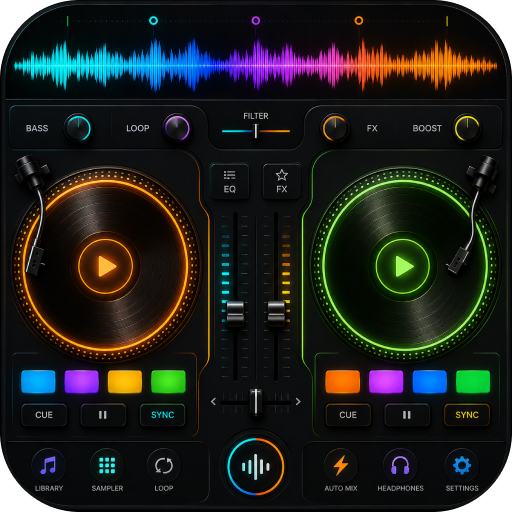The height and width of the screenshot is (512, 512).
Task: Open the FX star button
Action: [282, 182]
